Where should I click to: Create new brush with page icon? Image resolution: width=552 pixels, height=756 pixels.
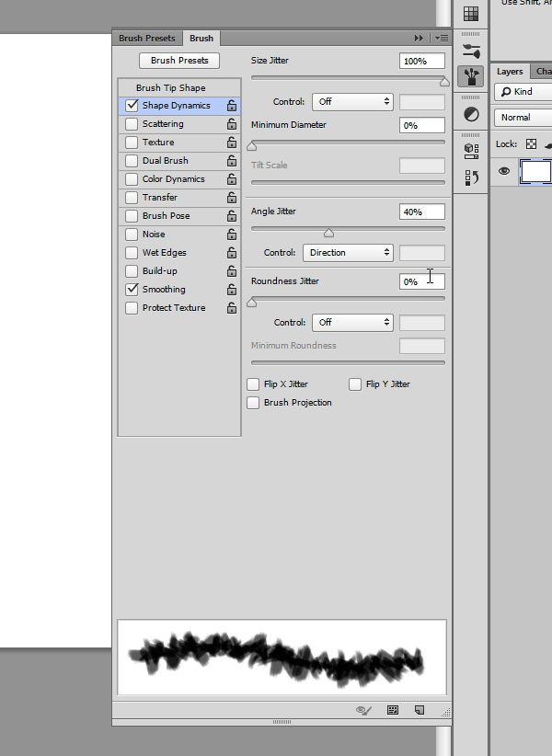tap(419, 710)
